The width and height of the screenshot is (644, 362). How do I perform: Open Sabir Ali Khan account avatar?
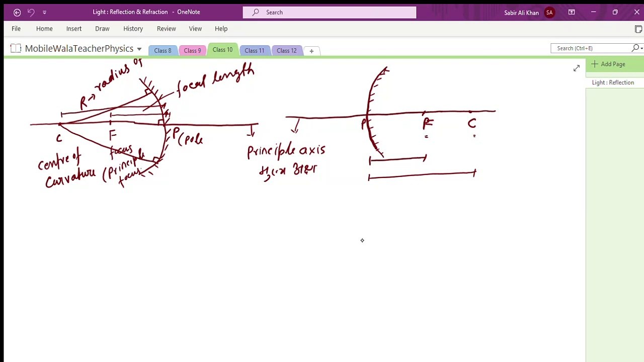[549, 13]
